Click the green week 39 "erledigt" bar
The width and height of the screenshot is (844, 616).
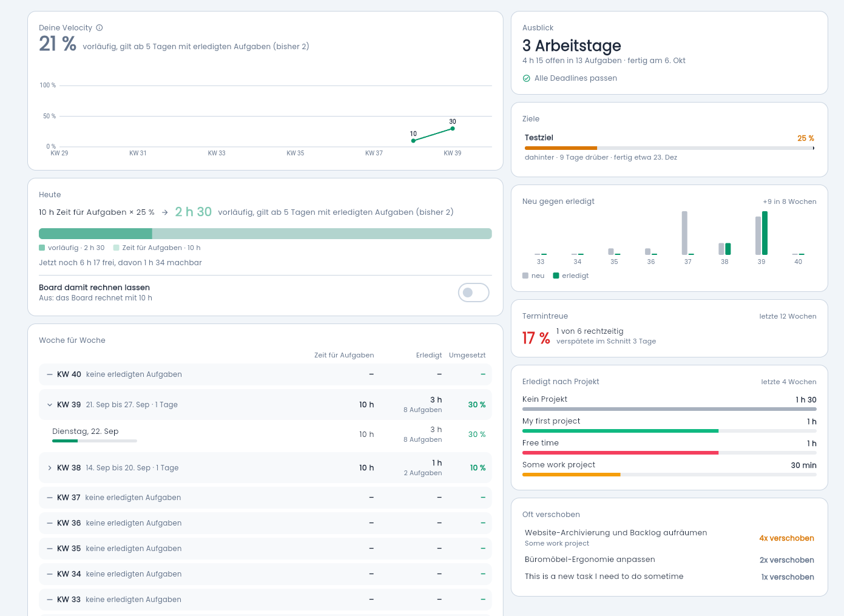765,233
